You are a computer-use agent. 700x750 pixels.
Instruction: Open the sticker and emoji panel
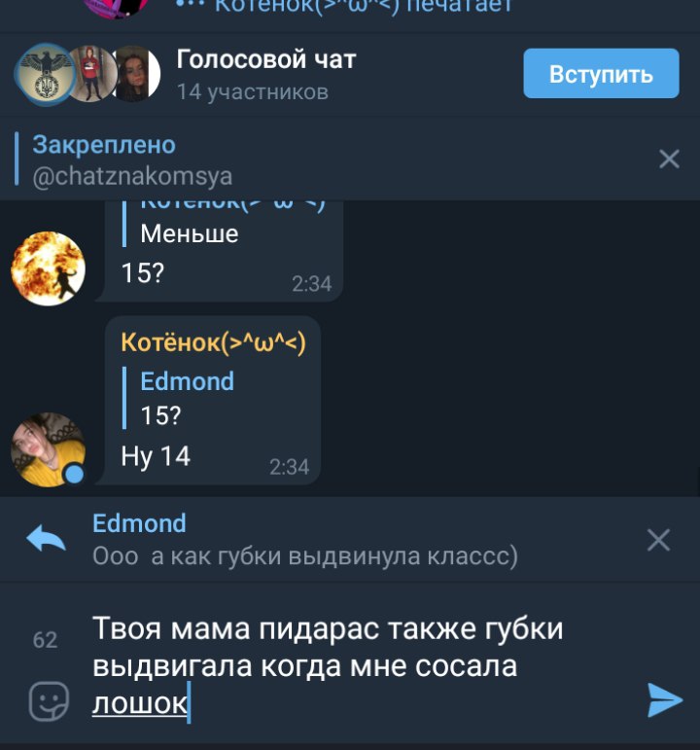[x=49, y=701]
